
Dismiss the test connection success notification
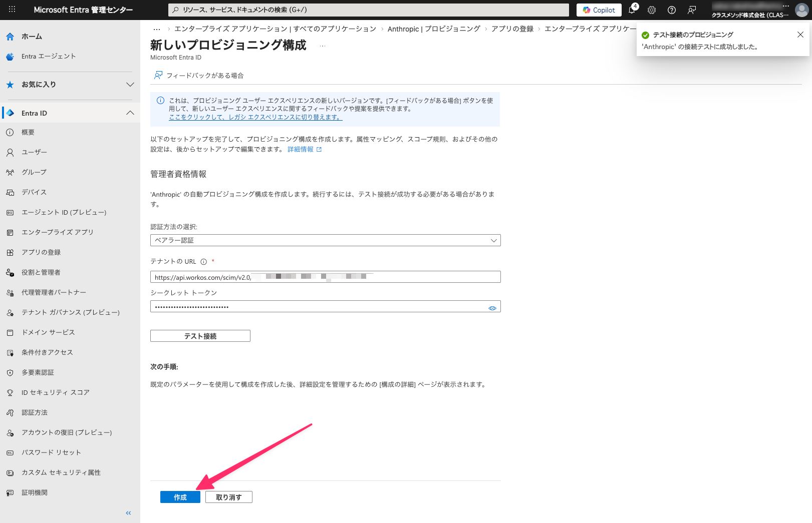click(x=800, y=35)
